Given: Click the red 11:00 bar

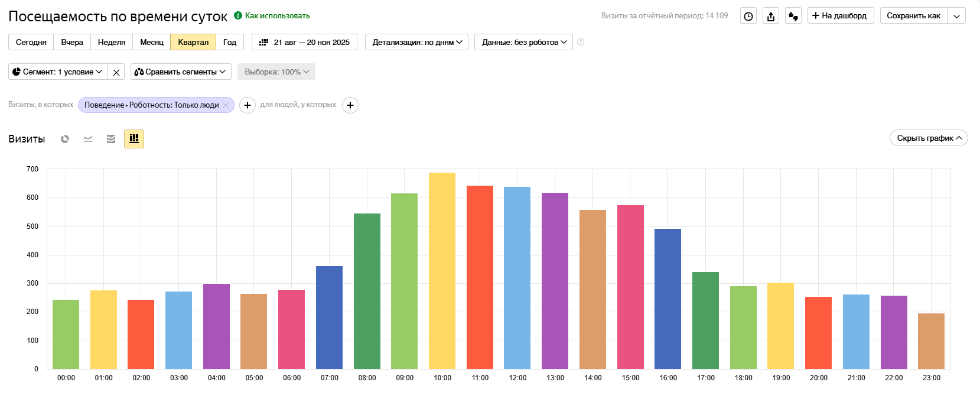Looking at the screenshot, I should point(480,277).
